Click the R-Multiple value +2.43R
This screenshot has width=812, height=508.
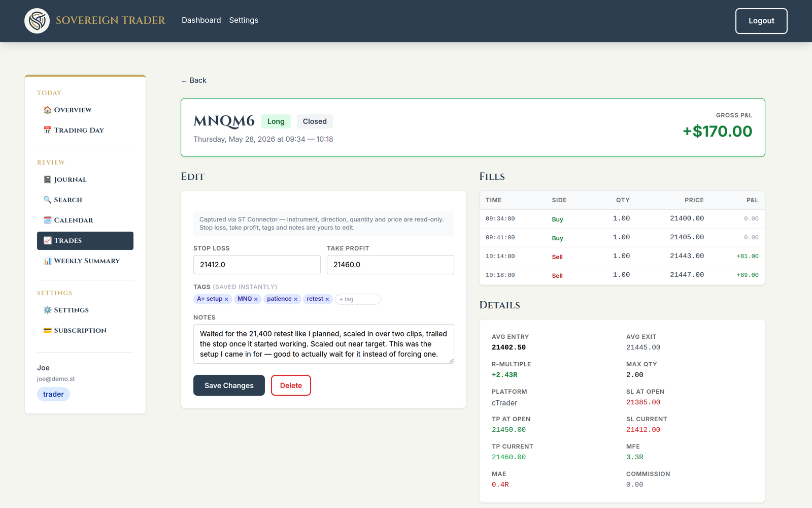504,375
